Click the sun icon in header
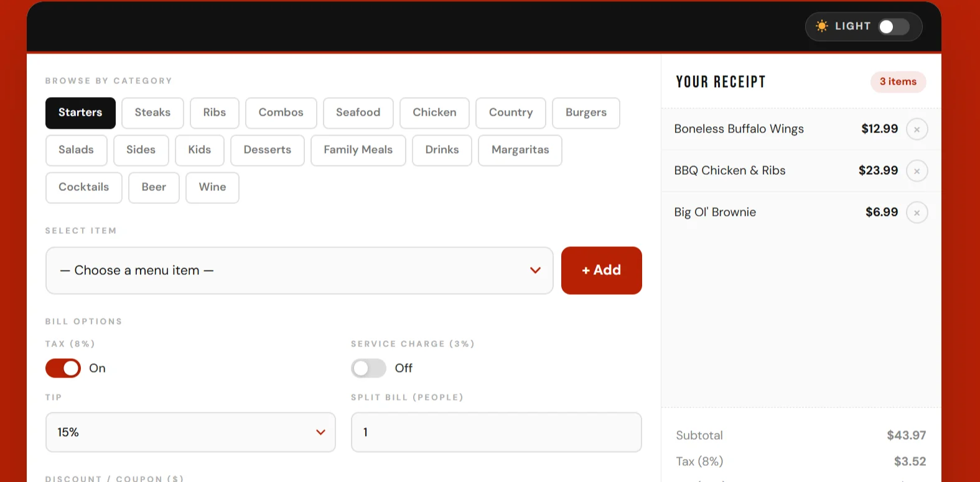The width and height of the screenshot is (980, 482). (822, 26)
